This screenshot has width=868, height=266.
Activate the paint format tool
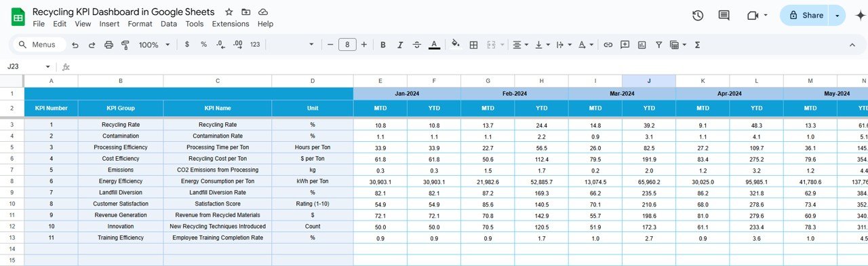tap(125, 45)
